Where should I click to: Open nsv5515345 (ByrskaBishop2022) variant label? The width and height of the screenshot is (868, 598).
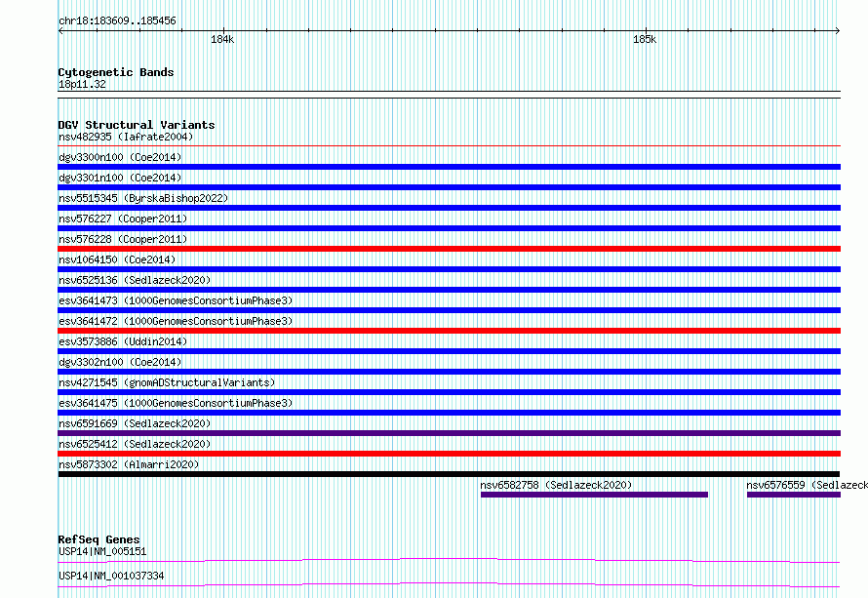[x=143, y=198]
